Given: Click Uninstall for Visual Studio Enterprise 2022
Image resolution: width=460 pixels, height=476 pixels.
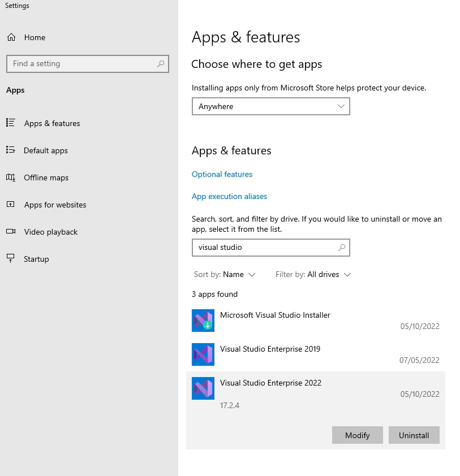Looking at the screenshot, I should pyautogui.click(x=414, y=435).
